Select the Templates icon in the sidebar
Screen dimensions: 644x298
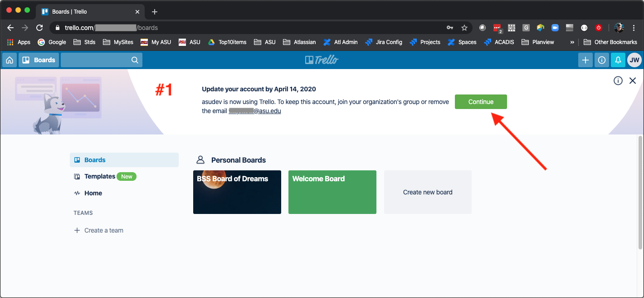tap(76, 176)
